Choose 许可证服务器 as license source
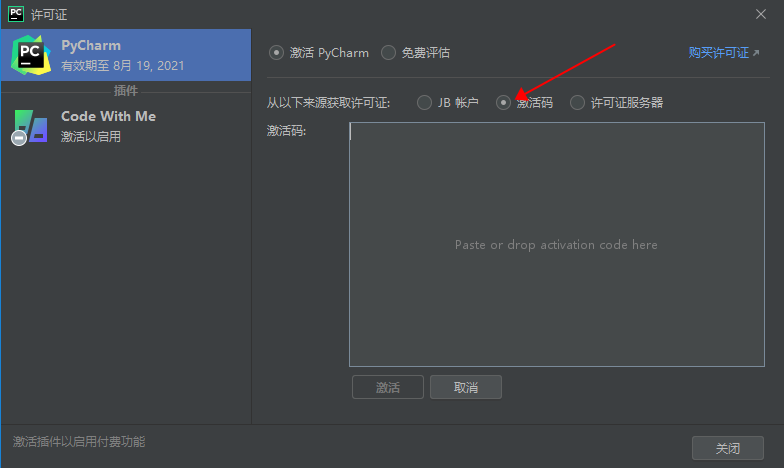The image size is (784, 468). click(x=577, y=102)
